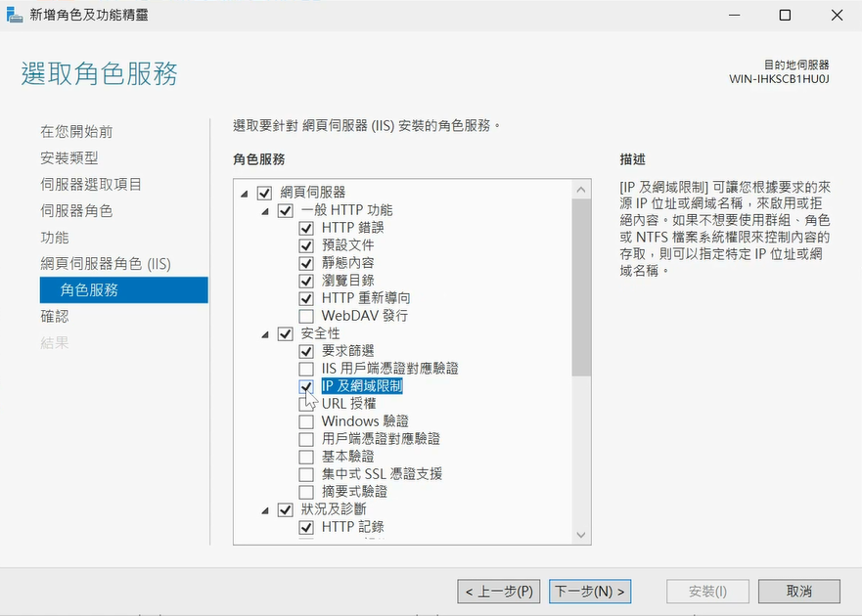Select the HTTP 重新導向 label
The width and height of the screenshot is (862, 616).
tap(366, 298)
